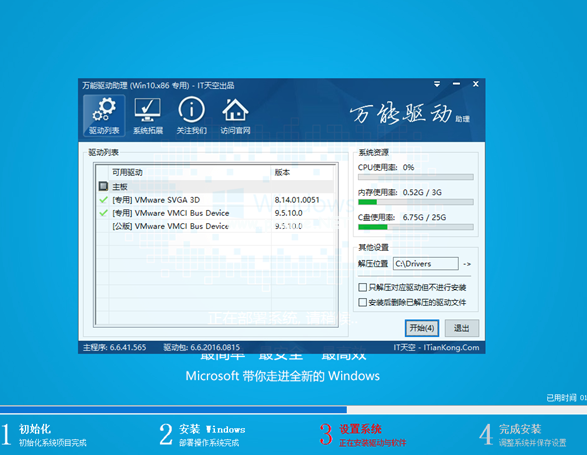Toggle the 主板 group checkbox
587x464 pixels.
tap(103, 186)
